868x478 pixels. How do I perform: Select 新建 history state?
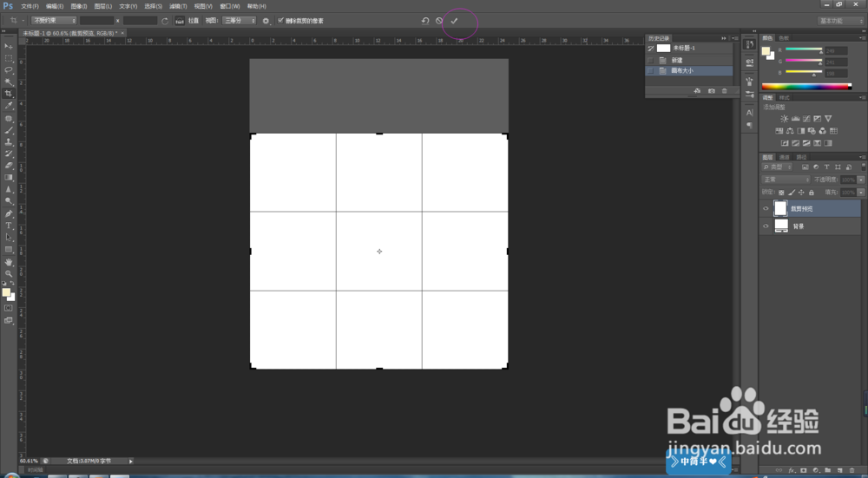pos(689,60)
